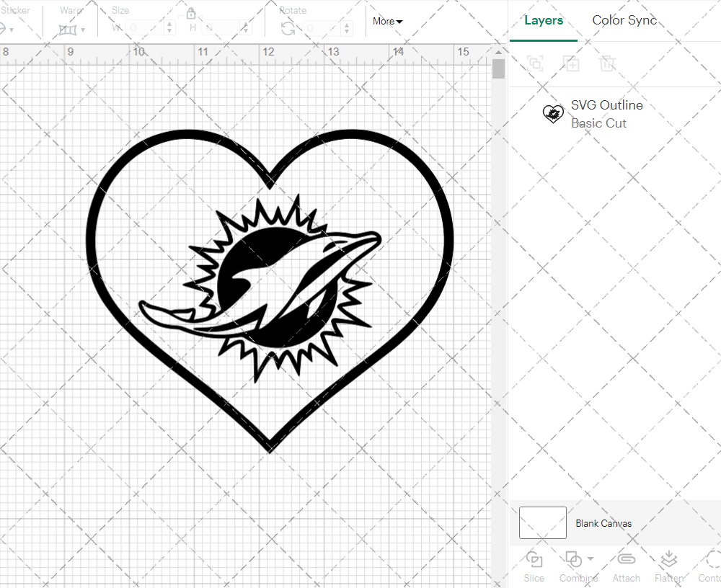Switch to the Color Sync tab
Viewport: 721px width, 588px height.
pyautogui.click(x=624, y=20)
